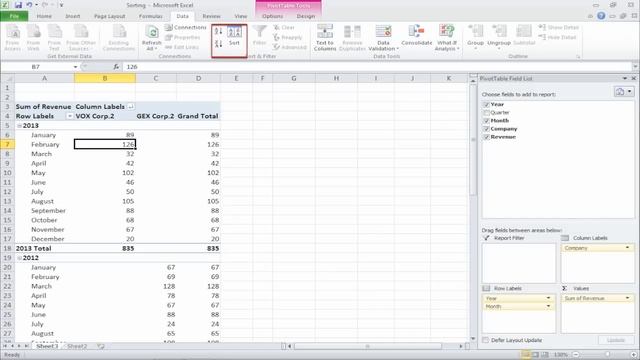Screen dimensions: 640x360
Task: Toggle the Month field checkbox
Action: tap(486, 121)
